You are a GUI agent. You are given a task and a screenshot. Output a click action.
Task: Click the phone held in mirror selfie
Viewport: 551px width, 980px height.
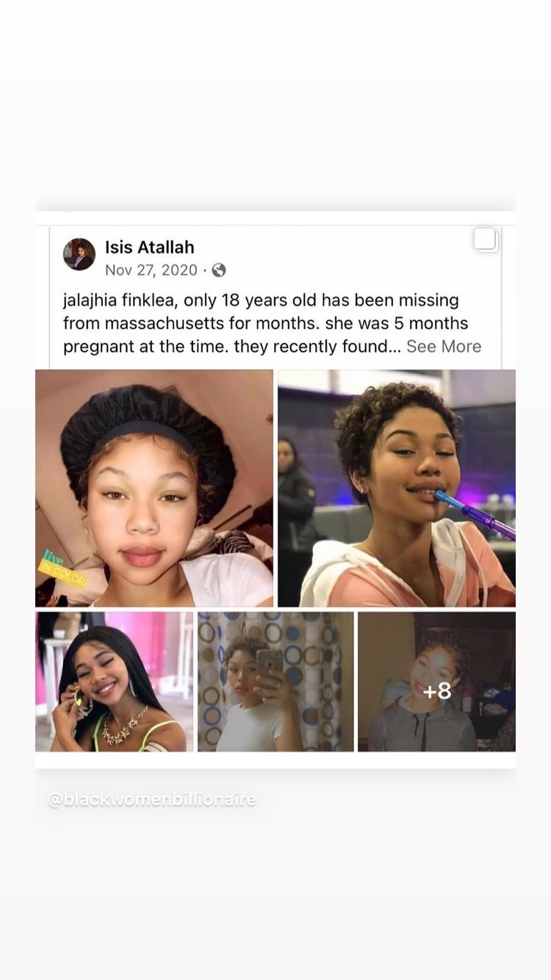[x=269, y=662]
